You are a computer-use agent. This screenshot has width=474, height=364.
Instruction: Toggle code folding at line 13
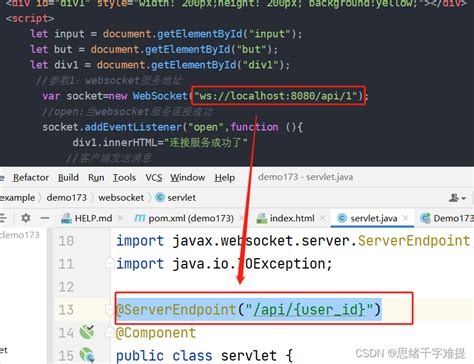tap(109, 310)
